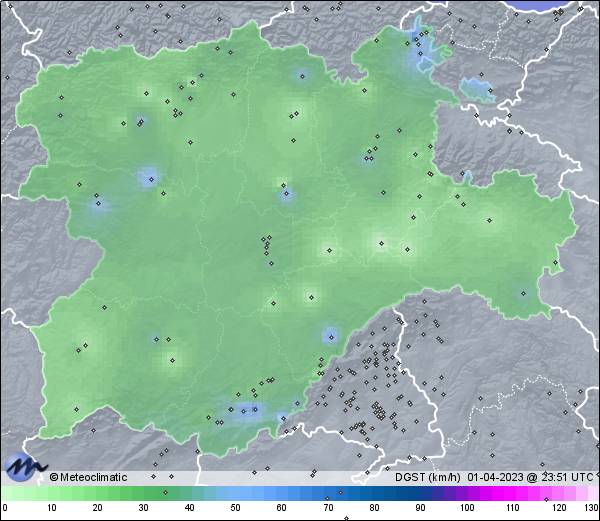Click the 100 value on wind scale
The image size is (600, 521).
coord(467,508)
